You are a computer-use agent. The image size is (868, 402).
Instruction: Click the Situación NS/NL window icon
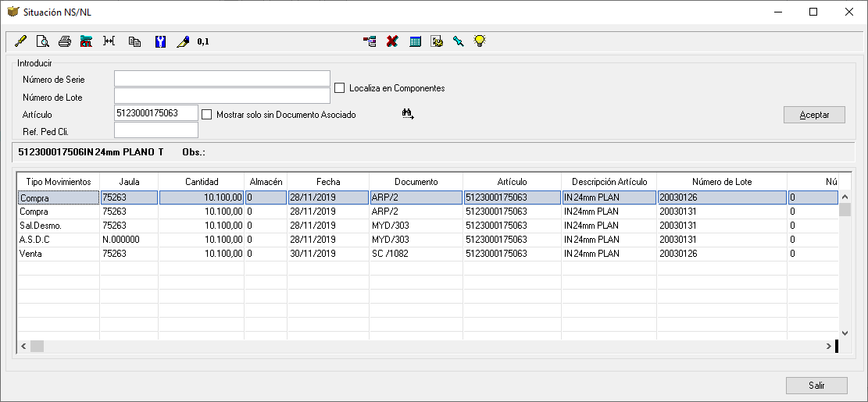13,12
